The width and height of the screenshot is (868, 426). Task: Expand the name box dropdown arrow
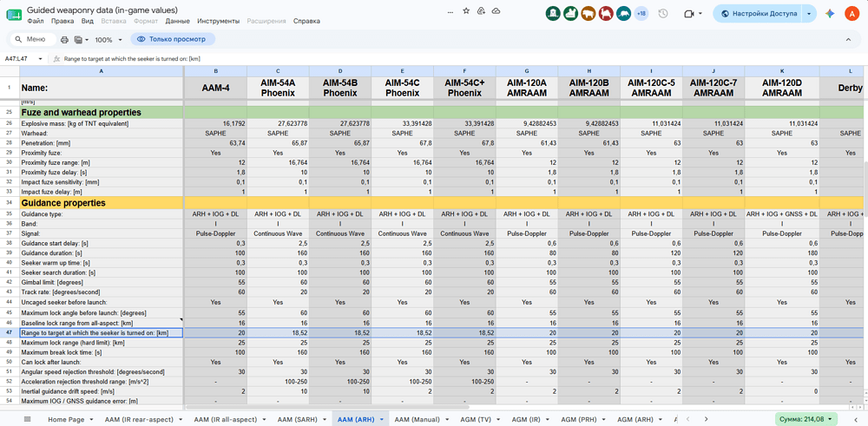[x=41, y=59]
